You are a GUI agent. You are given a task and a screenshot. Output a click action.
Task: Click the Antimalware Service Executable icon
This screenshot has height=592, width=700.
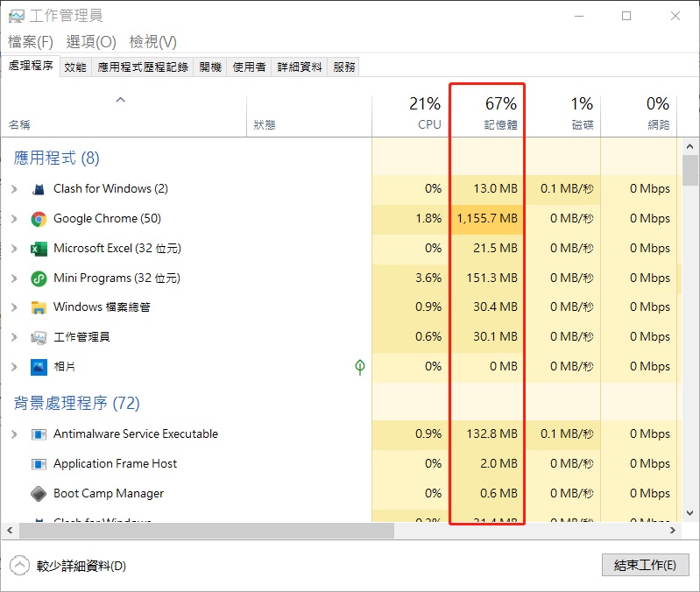39,434
